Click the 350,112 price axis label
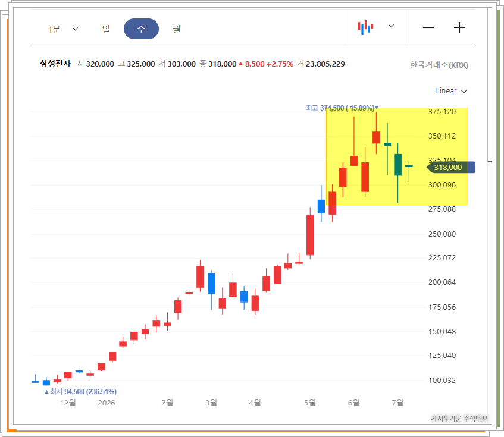 click(x=442, y=136)
